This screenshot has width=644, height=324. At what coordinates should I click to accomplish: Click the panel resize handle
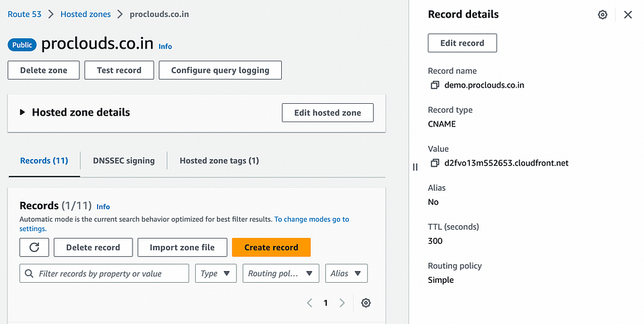(415, 167)
